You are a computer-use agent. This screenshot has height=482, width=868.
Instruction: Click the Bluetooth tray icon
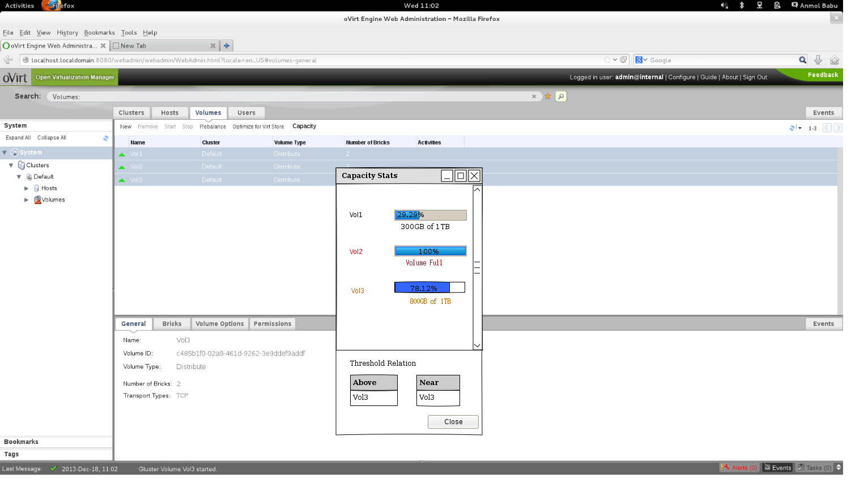[742, 6]
